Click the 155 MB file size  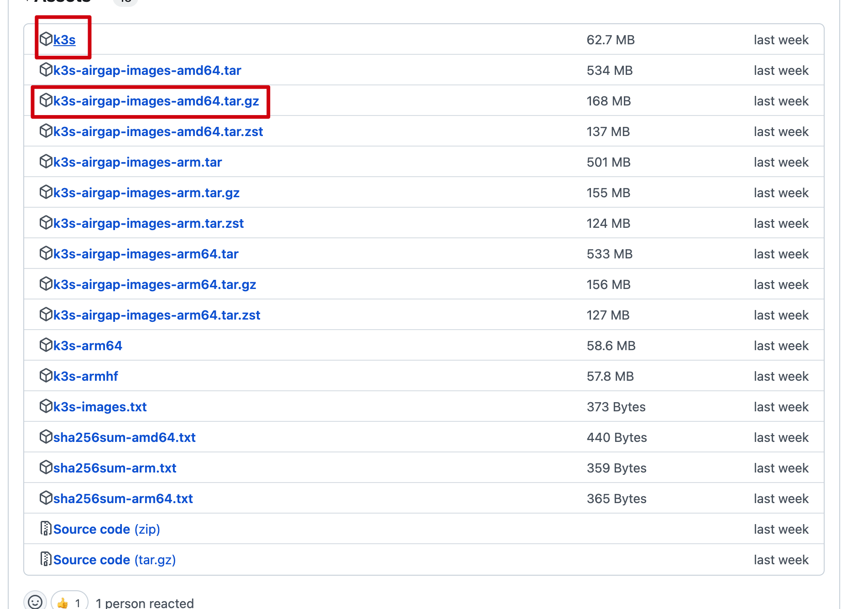609,193
